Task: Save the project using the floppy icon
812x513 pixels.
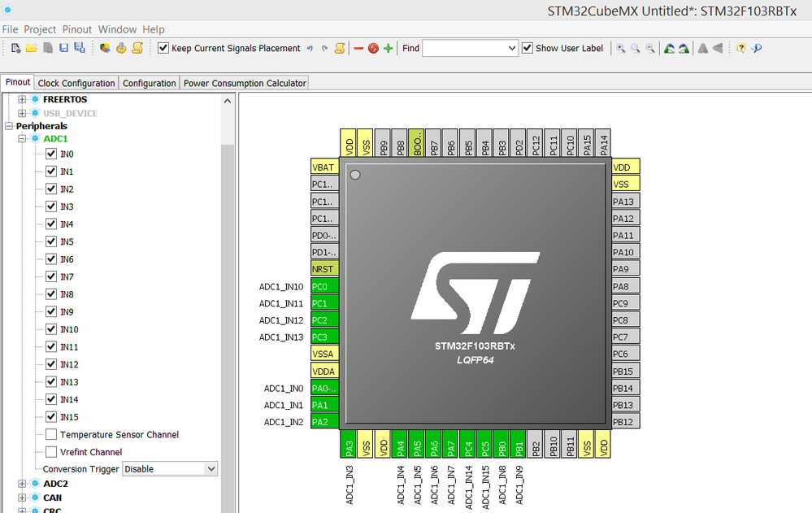Action: 63,48
